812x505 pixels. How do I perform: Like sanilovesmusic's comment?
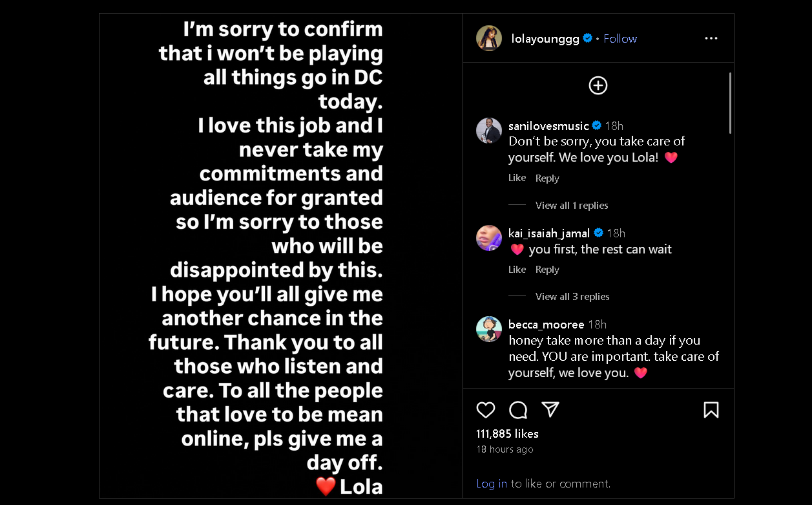[x=517, y=178]
